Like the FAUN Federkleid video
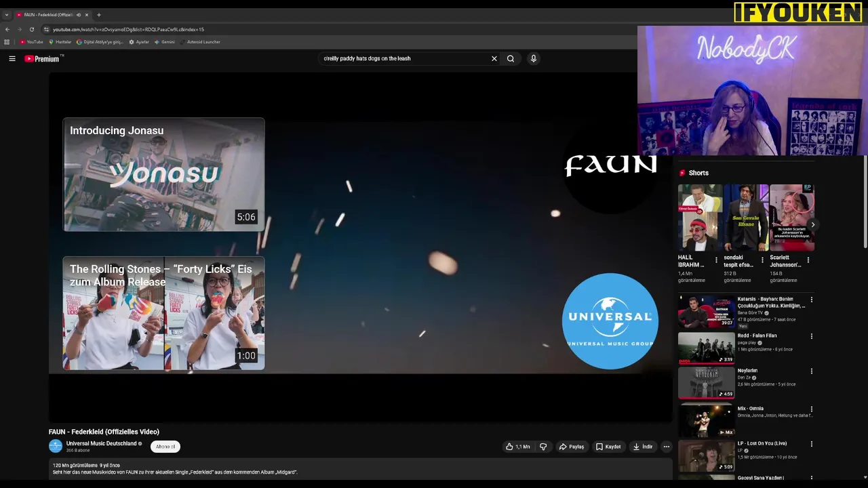This screenshot has height=488, width=868. coord(517,447)
